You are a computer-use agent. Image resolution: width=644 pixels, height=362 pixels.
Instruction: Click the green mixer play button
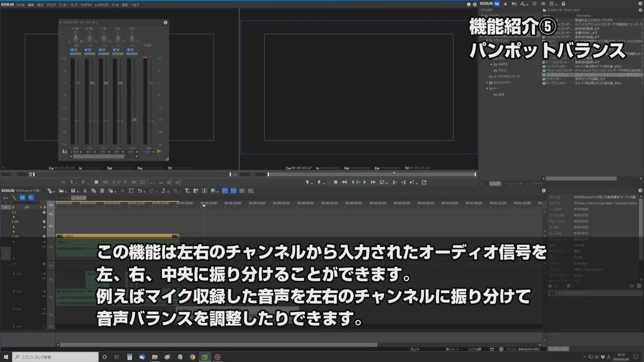pos(159,151)
